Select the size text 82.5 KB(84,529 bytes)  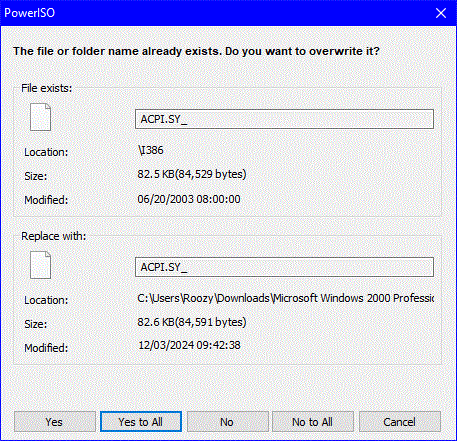point(192,174)
